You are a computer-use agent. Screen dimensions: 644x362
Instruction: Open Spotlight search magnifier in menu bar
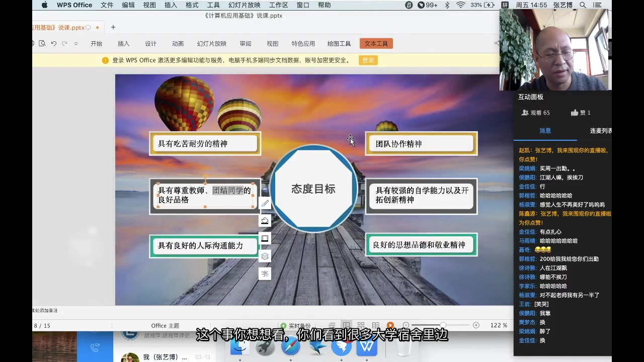point(583,5)
